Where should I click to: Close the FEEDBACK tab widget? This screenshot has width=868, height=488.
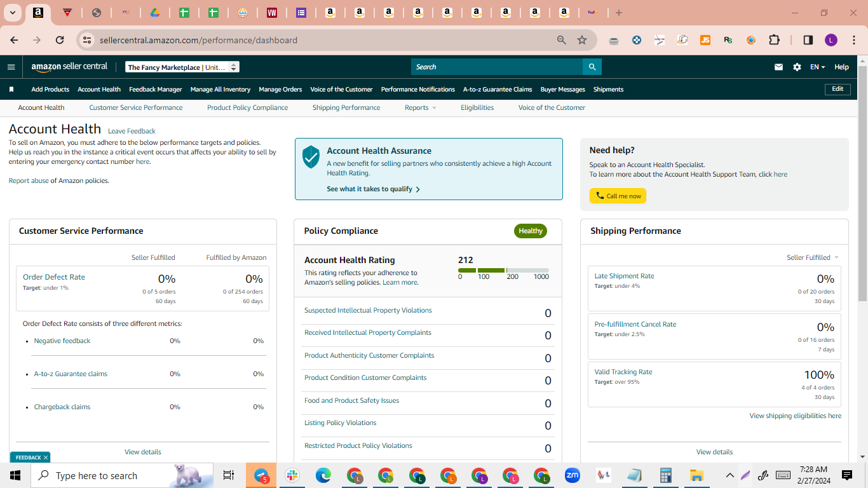46,457
